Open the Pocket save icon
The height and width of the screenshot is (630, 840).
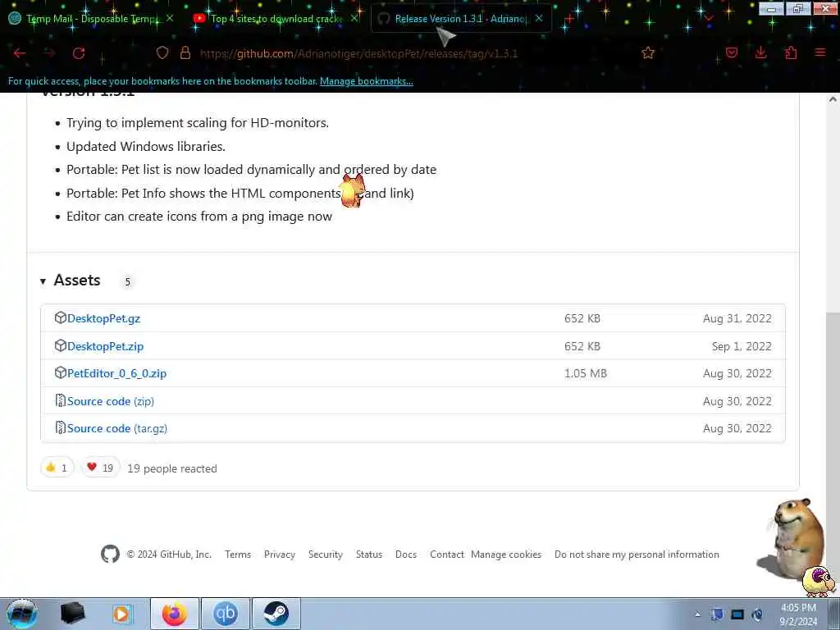(732, 52)
